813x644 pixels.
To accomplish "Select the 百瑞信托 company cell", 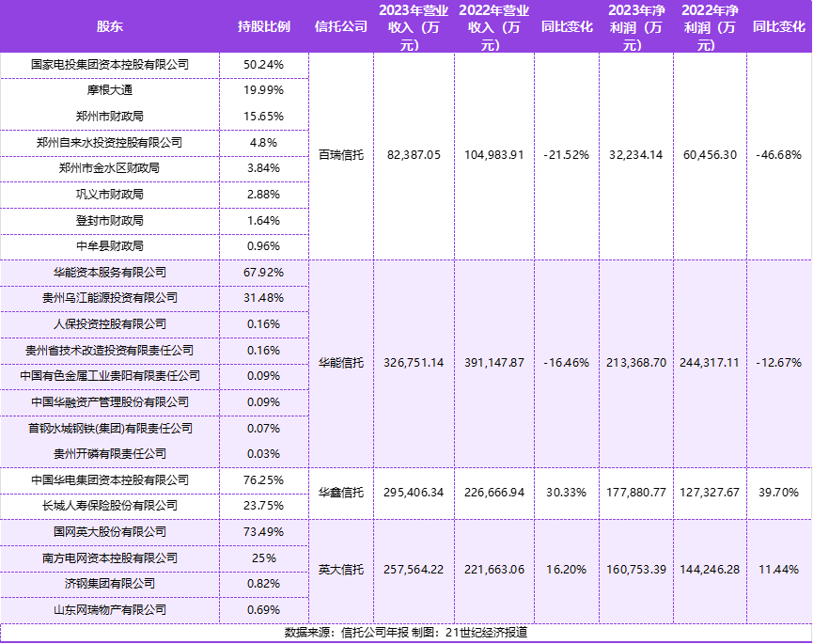I will point(340,155).
